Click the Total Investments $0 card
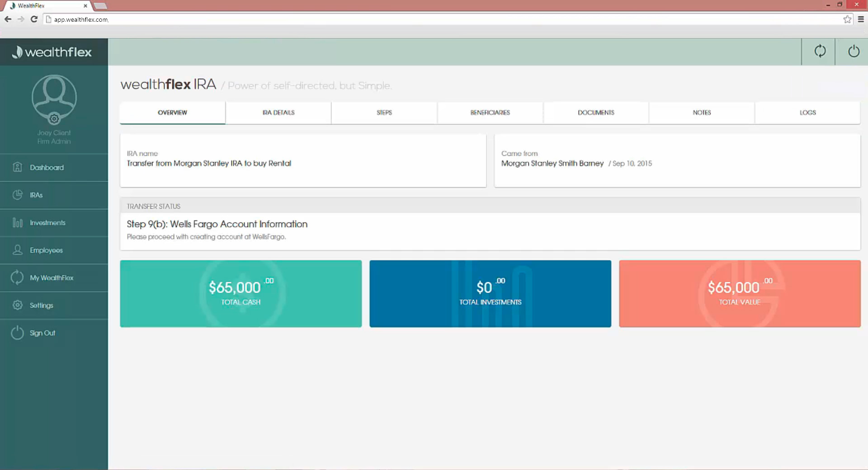The height and width of the screenshot is (470, 868). pos(490,293)
